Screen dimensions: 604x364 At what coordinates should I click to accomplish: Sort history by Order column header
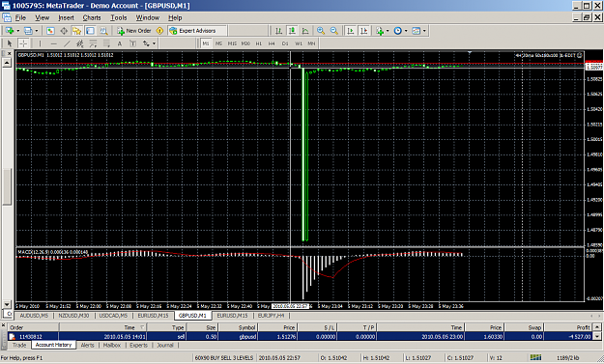tap(33, 327)
